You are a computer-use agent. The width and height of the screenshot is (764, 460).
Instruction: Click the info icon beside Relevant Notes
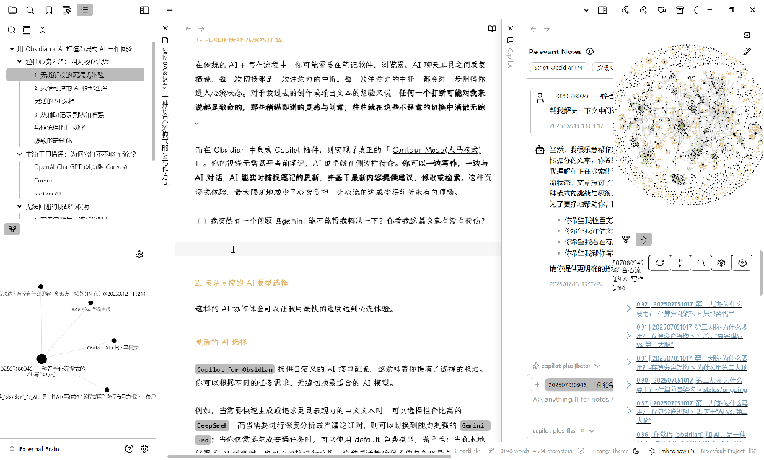pos(590,51)
